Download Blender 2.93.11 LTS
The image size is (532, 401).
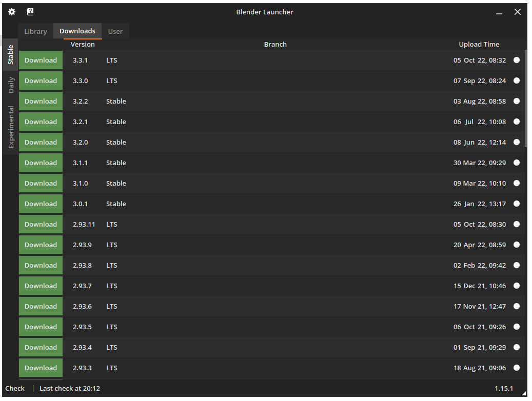[41, 225]
